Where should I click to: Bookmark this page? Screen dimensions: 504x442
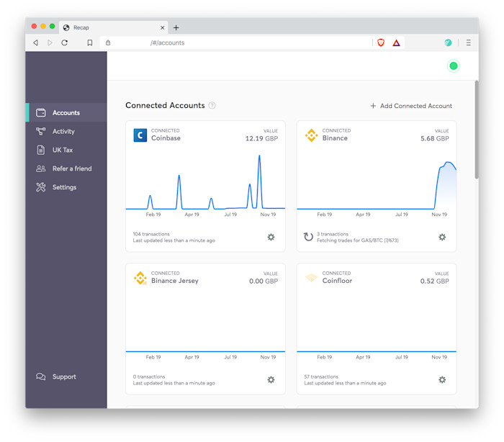pyautogui.click(x=90, y=42)
